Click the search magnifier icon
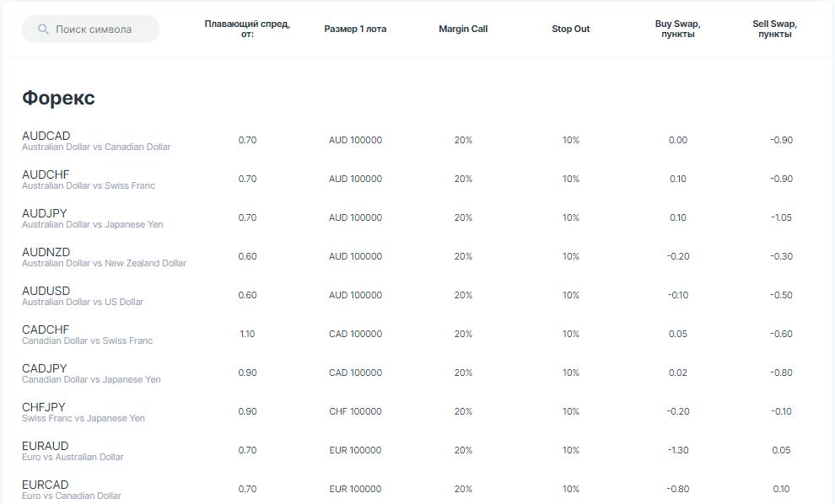The height and width of the screenshot is (504, 835). [x=43, y=29]
